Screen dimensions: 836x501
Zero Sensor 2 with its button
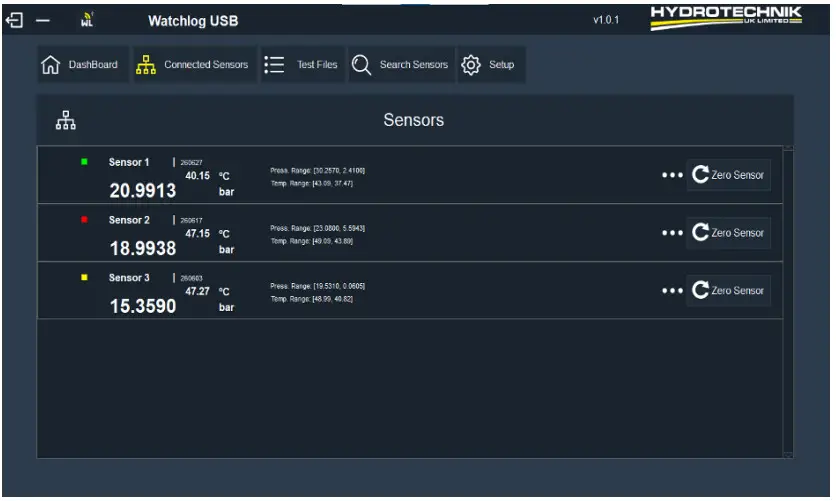728,233
